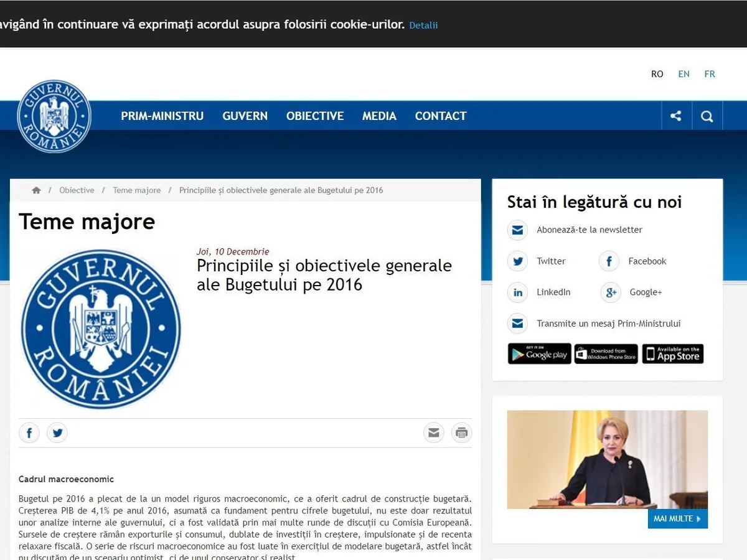Click the home icon in the breadcrumb
747x560 pixels.
tap(36, 190)
